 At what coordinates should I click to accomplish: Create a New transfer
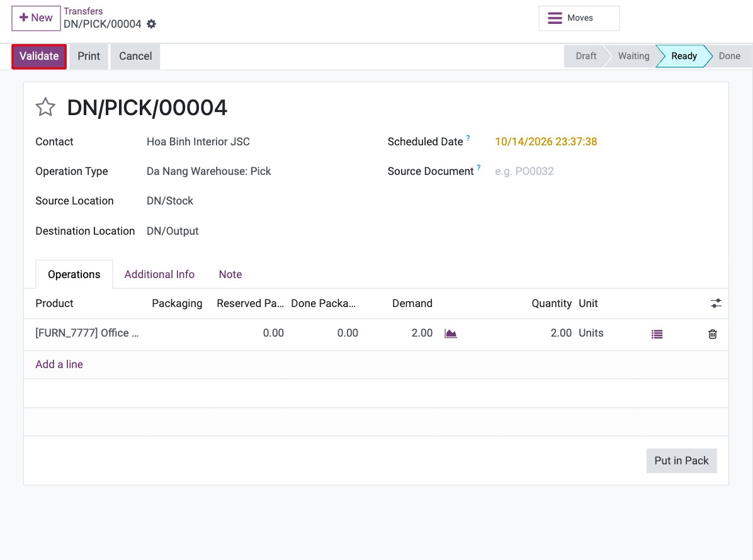(36, 18)
